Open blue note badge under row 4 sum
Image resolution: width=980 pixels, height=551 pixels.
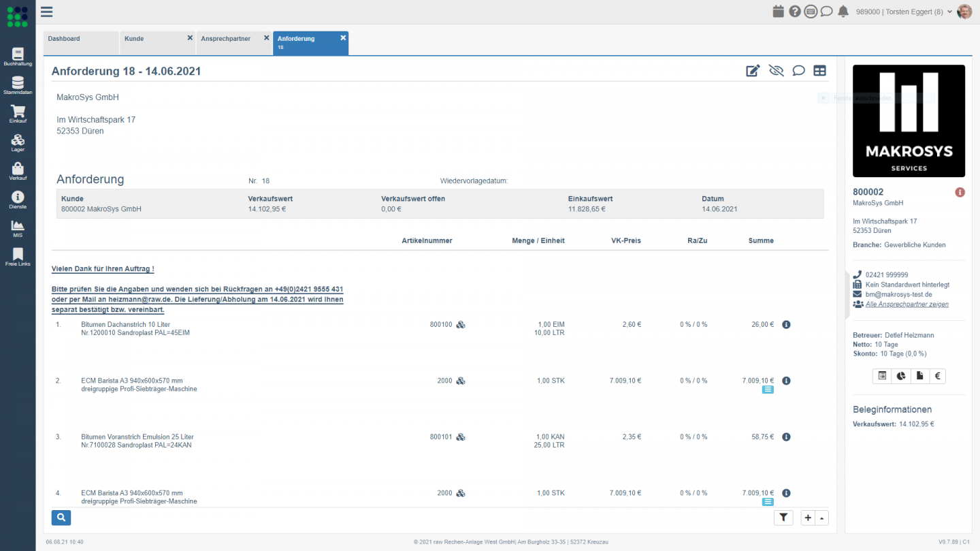(x=768, y=502)
